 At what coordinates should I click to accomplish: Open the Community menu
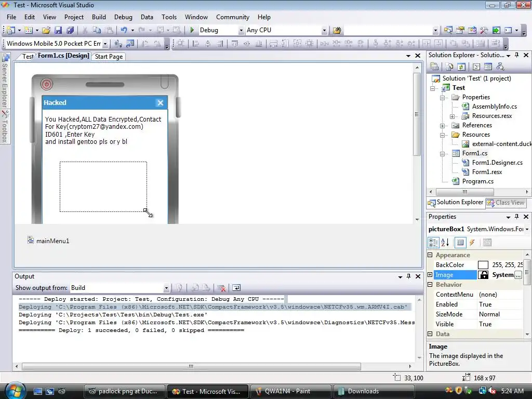233,17
